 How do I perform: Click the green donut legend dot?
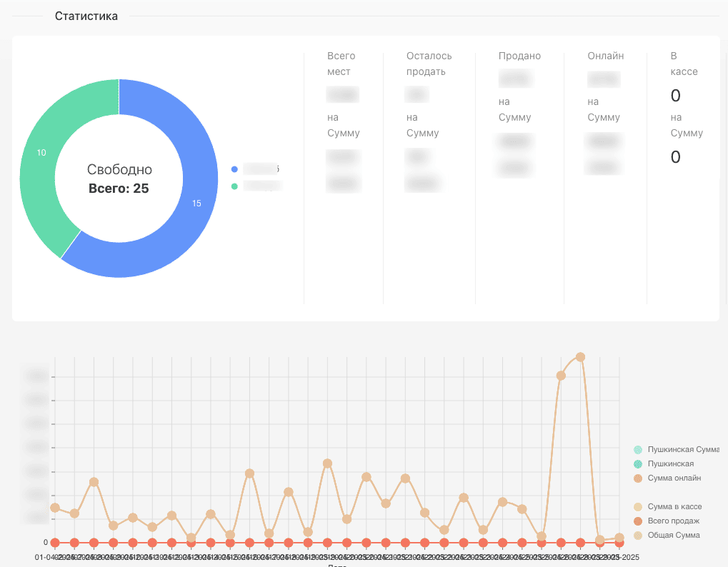(234, 186)
